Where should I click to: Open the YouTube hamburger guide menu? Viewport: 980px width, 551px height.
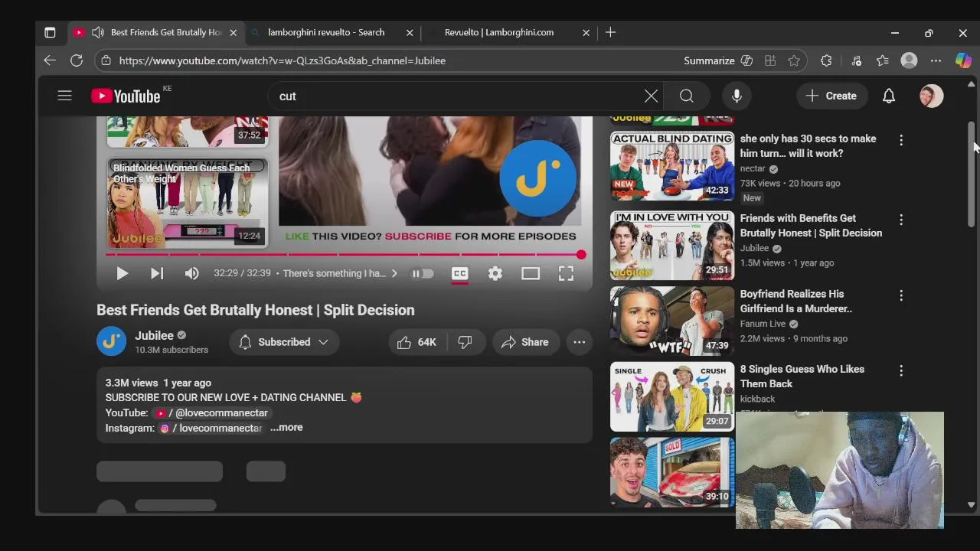click(x=64, y=96)
